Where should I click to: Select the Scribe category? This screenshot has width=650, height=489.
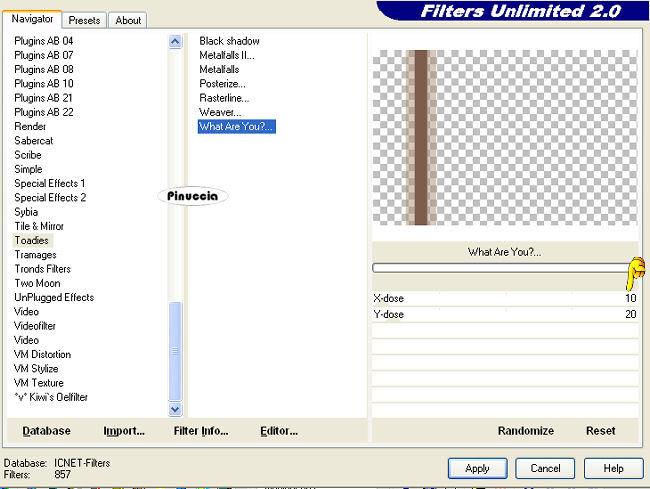pos(28,155)
